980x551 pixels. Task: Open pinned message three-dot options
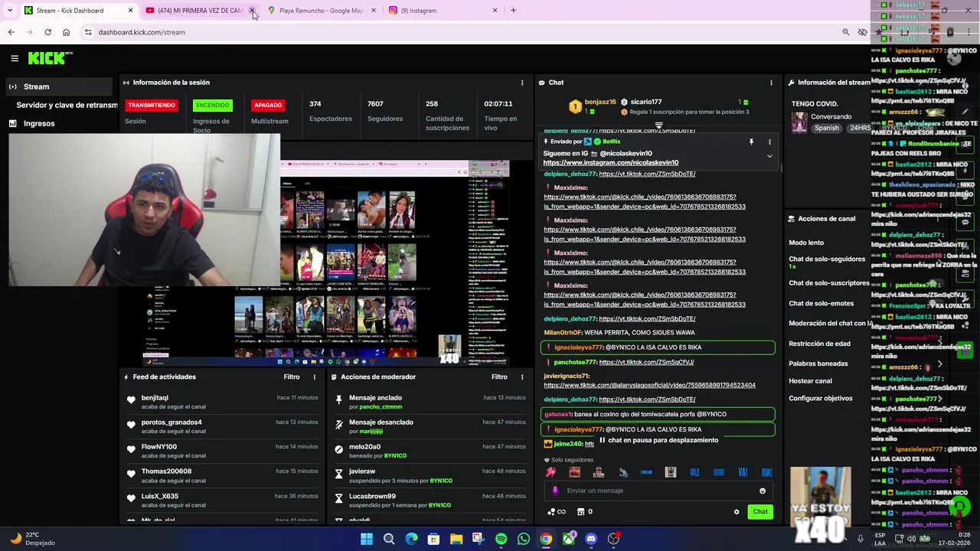click(769, 142)
